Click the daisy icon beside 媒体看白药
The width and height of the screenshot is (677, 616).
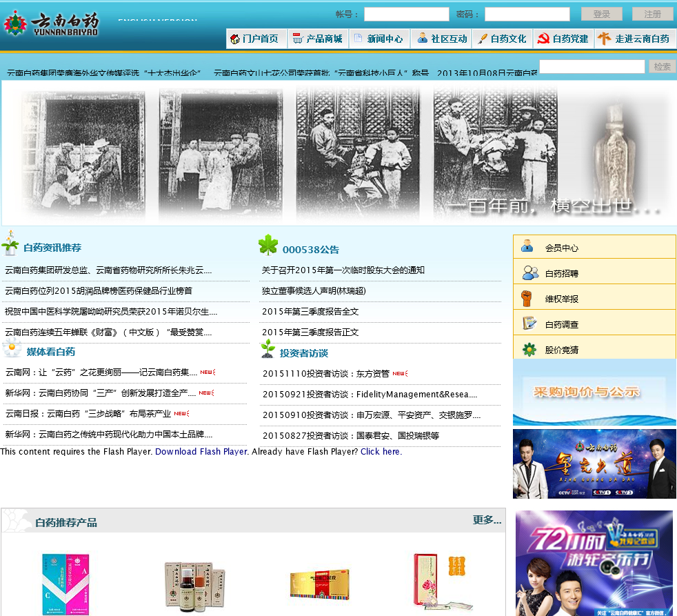point(12,348)
